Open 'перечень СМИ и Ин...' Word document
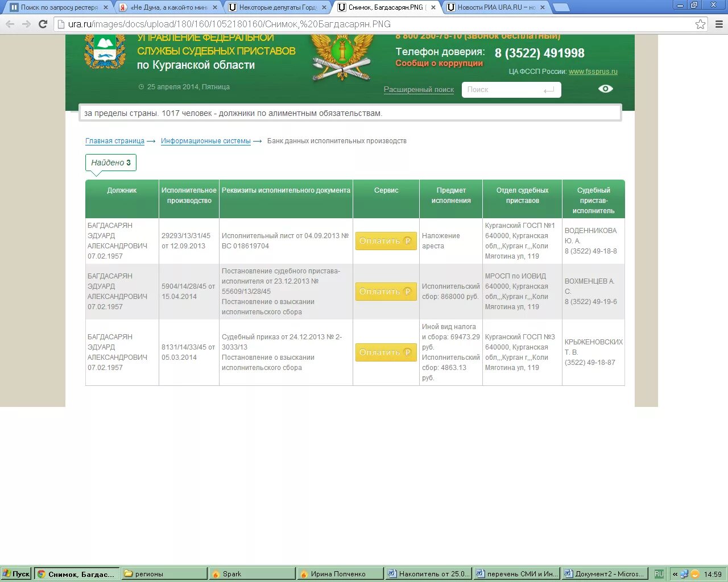Viewport: 728px width, 582px height. pyautogui.click(x=516, y=574)
